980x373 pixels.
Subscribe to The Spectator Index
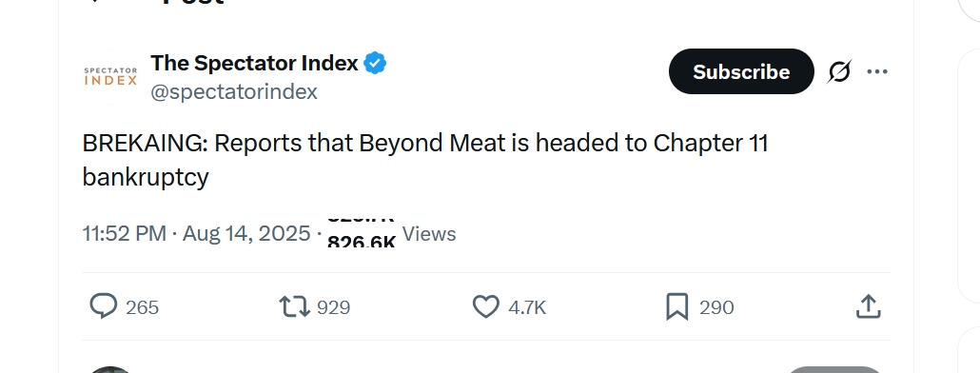[741, 71]
